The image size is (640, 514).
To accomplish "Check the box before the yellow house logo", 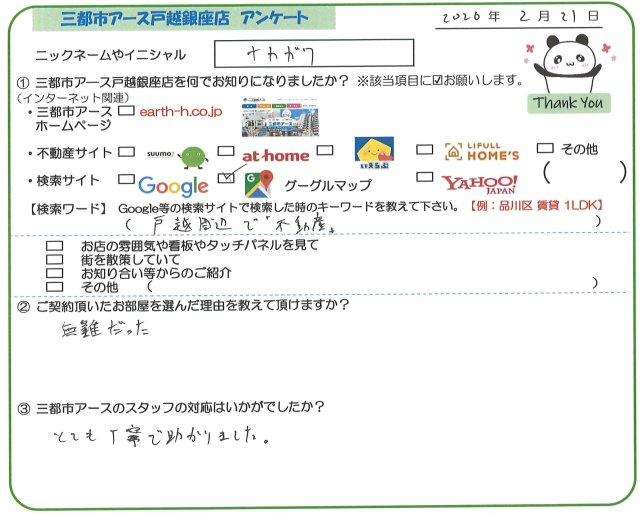I will click(x=325, y=150).
